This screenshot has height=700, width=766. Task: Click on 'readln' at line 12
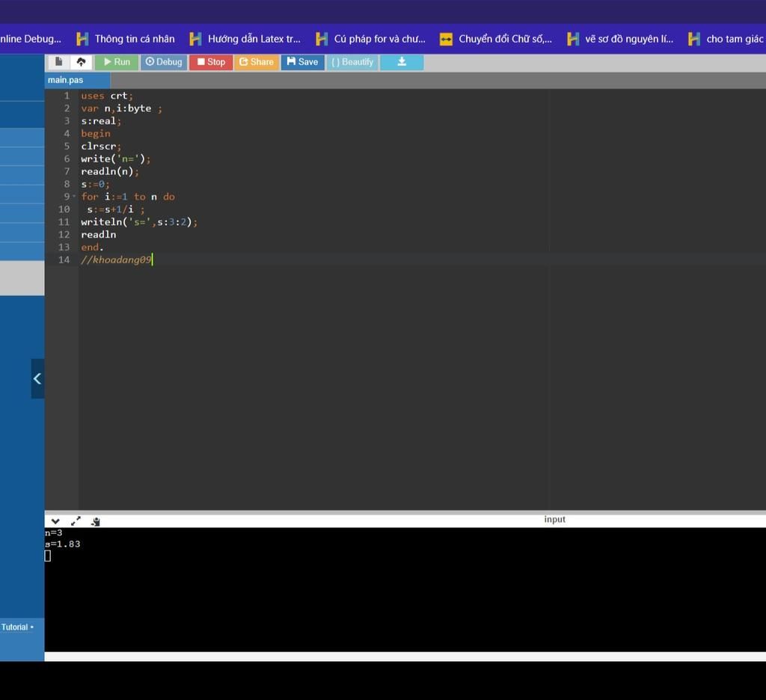99,235
